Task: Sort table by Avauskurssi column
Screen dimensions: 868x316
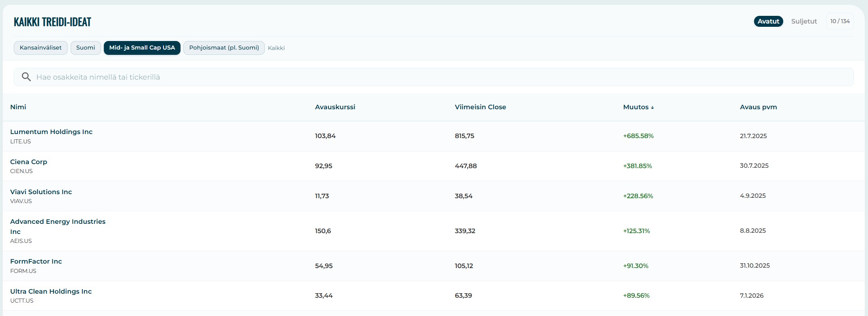Action: [335, 107]
